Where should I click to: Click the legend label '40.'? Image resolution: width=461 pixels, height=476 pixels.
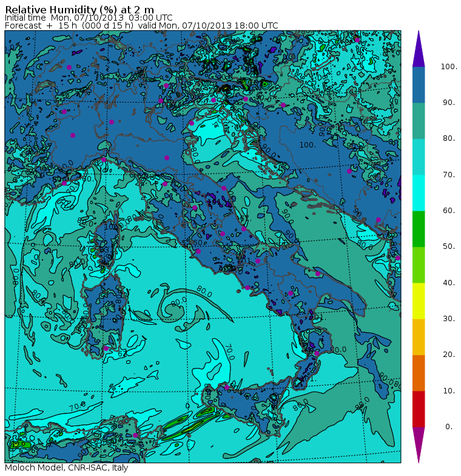click(x=449, y=283)
